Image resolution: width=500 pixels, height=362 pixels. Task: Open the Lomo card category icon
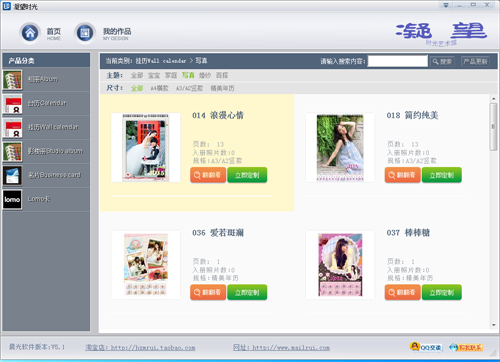point(12,200)
